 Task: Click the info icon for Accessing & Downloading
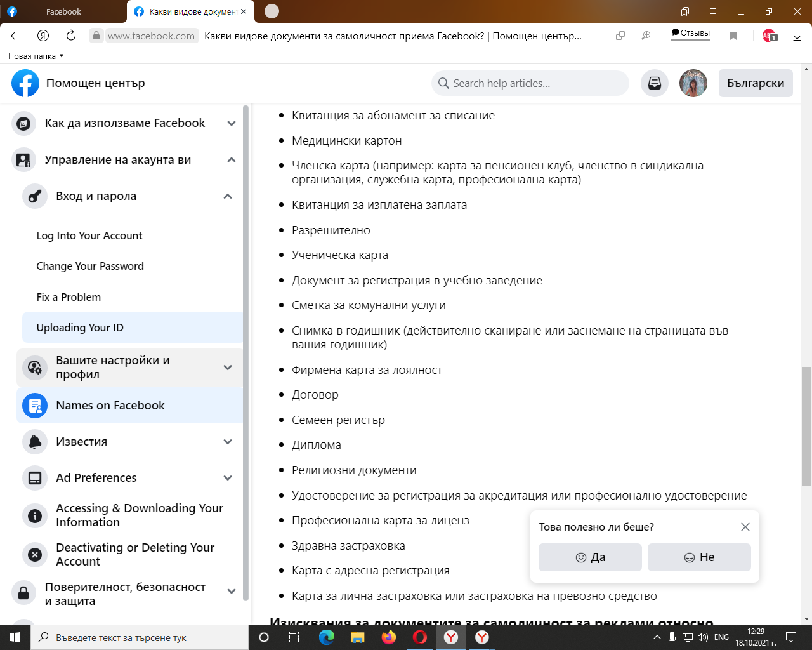(x=35, y=515)
